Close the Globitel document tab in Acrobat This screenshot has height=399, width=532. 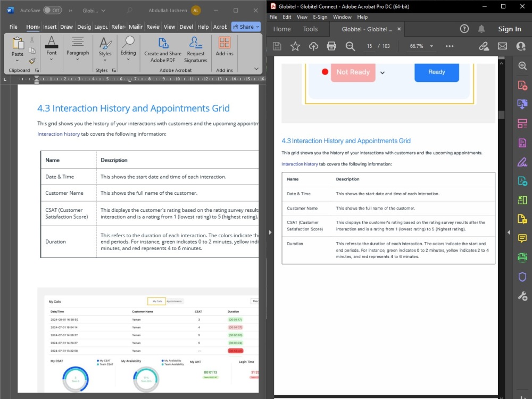[399, 29]
